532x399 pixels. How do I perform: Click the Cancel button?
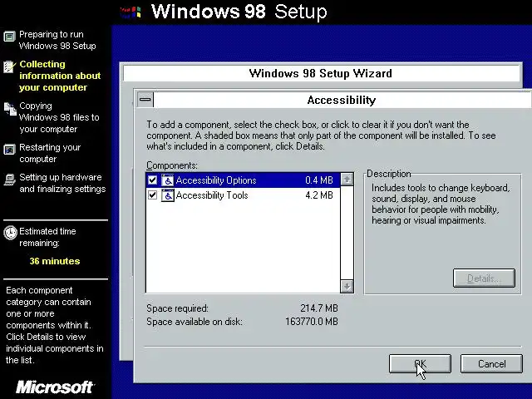491,364
